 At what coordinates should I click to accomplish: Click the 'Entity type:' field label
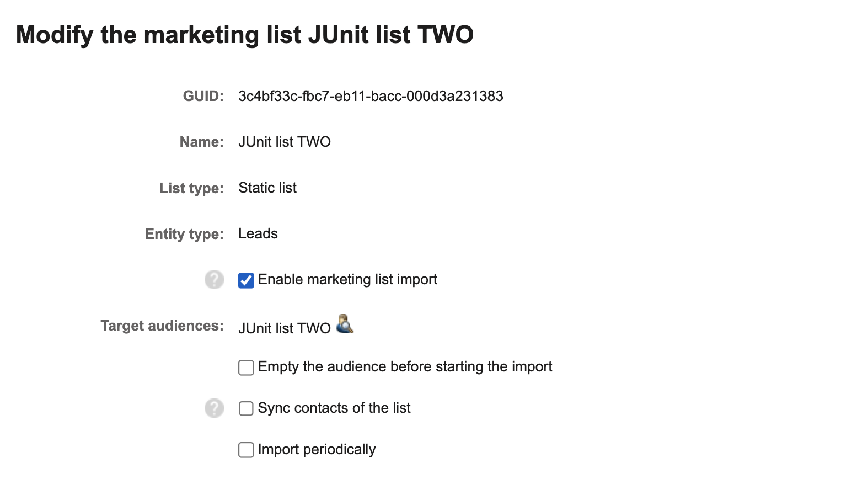pyautogui.click(x=184, y=235)
